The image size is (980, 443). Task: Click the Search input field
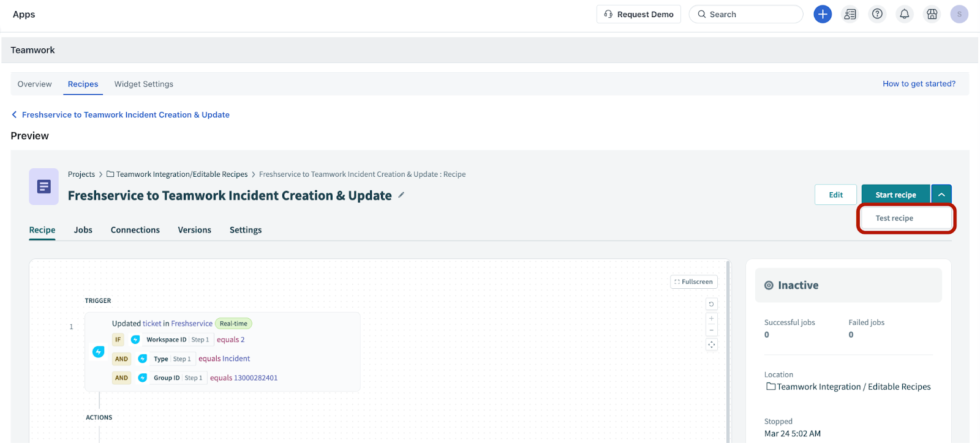point(746,14)
